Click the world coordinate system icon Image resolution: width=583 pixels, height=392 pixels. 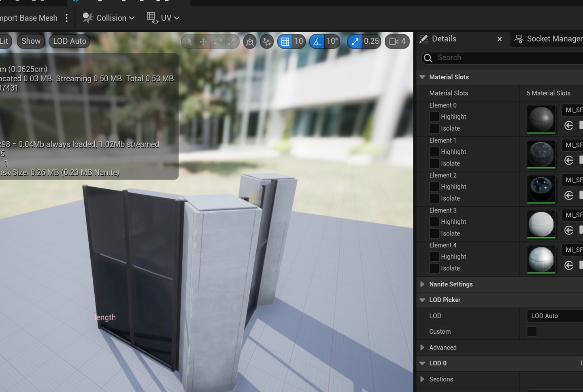coord(250,41)
